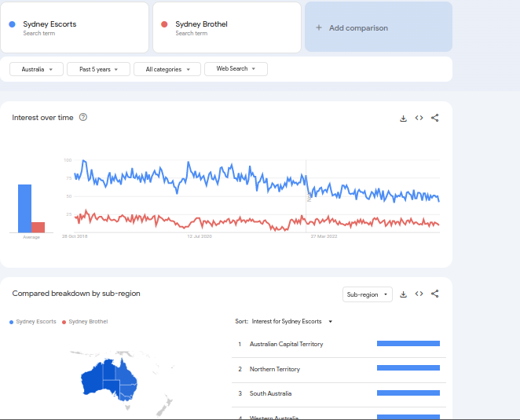Open the Web Search type dropdown
Image resolution: width=520 pixels, height=420 pixels.
pos(236,69)
